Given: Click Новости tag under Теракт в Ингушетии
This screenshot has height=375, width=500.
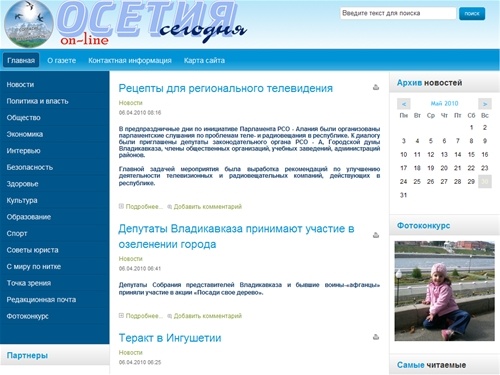Looking at the screenshot, I should pos(130,352).
